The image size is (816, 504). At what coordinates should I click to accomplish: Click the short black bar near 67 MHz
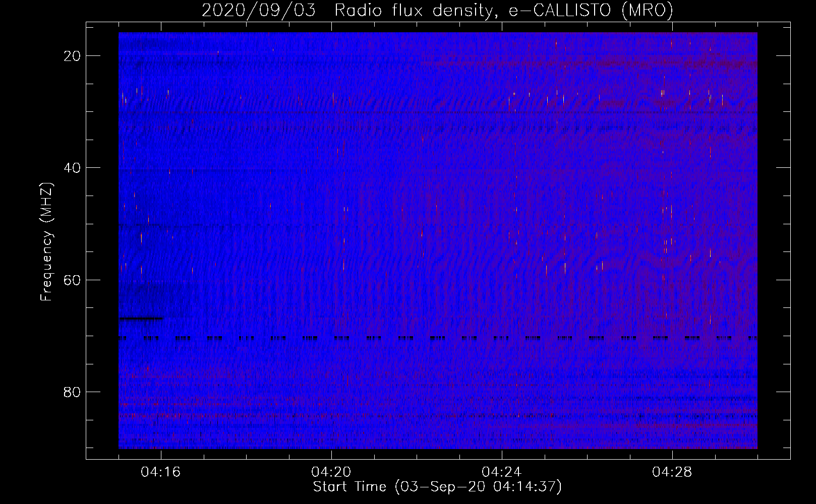pyautogui.click(x=141, y=318)
